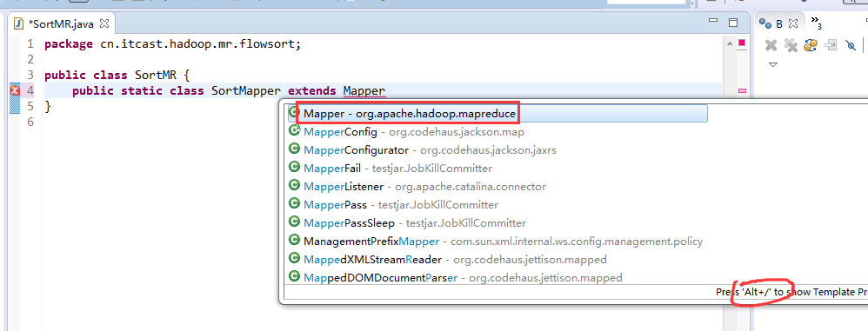Close the SortMR.java editor tab
This screenshot has height=331, width=868.
(105, 23)
